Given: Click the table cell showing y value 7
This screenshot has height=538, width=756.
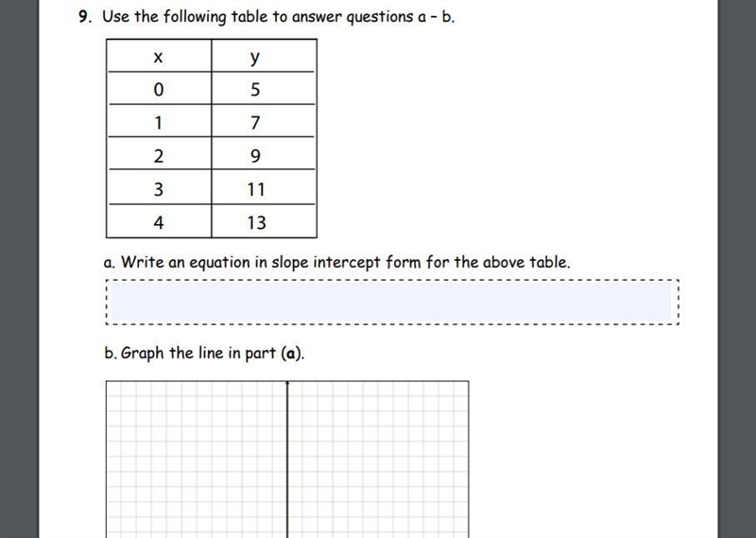Looking at the screenshot, I should (x=264, y=121).
